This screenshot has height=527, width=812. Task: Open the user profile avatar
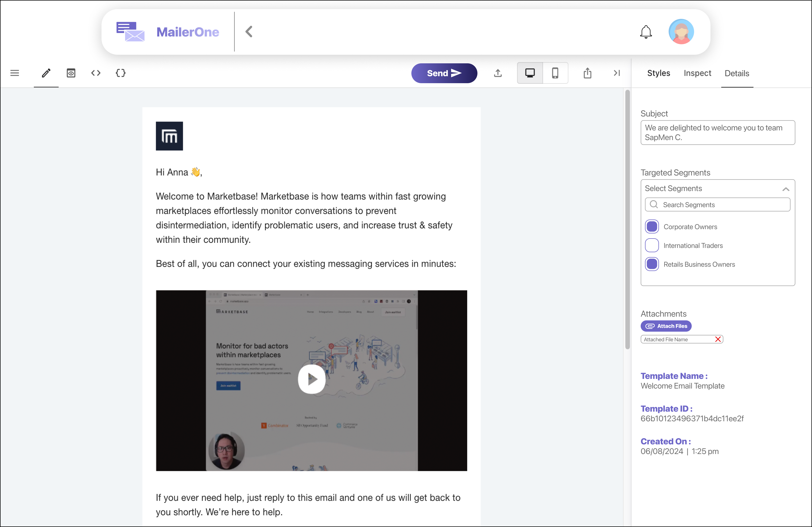point(681,32)
